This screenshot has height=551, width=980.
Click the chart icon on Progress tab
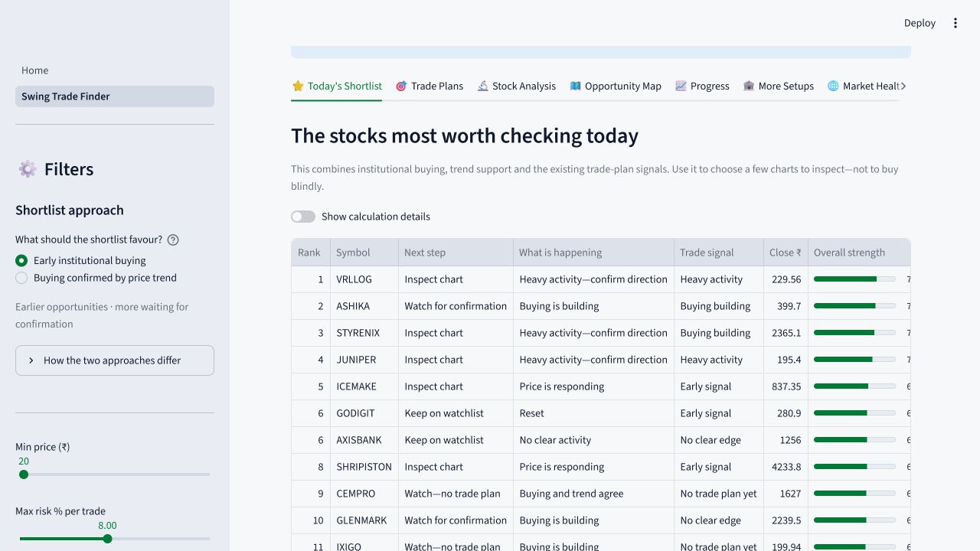681,86
